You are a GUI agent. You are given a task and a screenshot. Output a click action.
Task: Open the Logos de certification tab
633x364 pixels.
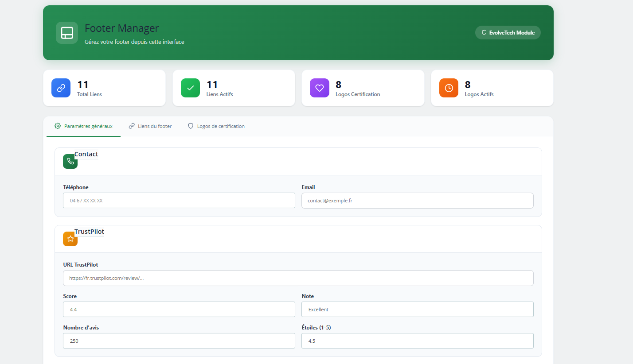[x=221, y=126]
